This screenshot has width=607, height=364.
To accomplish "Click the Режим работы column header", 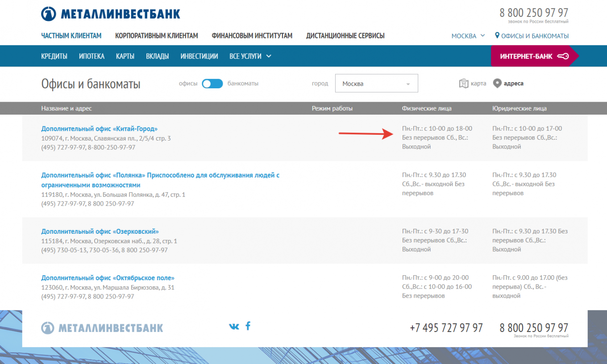I will coord(332,108).
